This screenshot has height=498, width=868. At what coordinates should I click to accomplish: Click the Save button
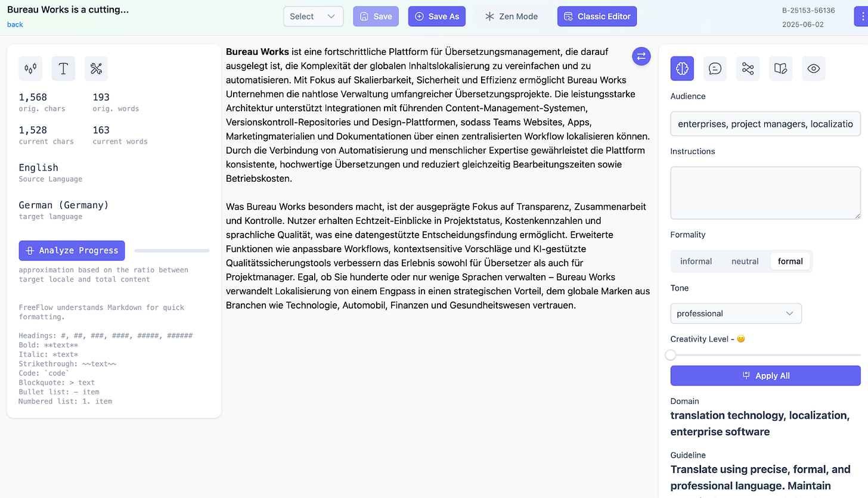[376, 16]
